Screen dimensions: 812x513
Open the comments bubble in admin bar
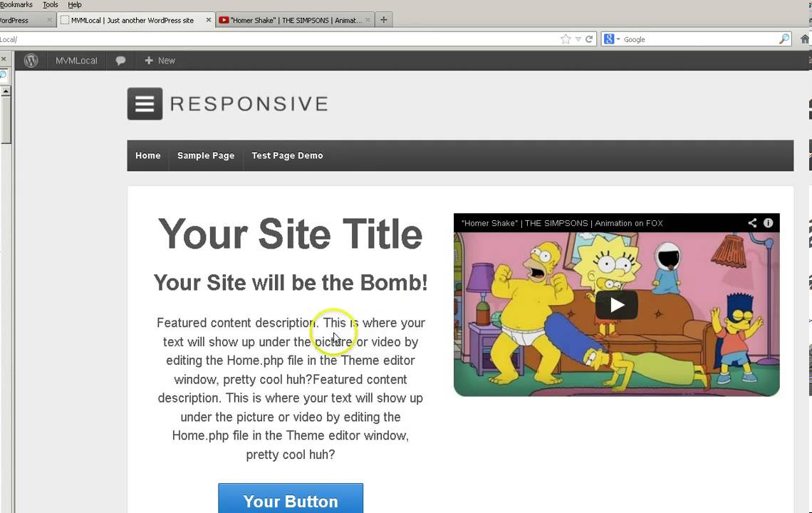click(120, 61)
